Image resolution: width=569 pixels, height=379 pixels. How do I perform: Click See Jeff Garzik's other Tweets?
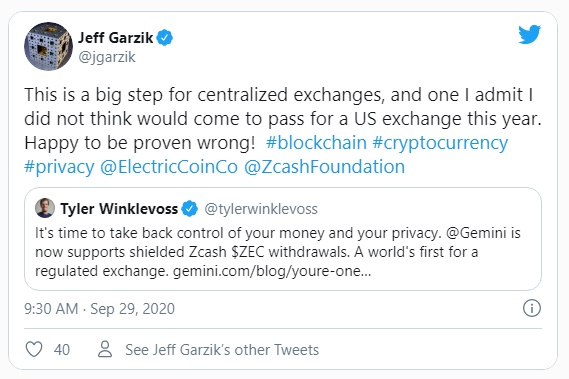click(x=222, y=350)
